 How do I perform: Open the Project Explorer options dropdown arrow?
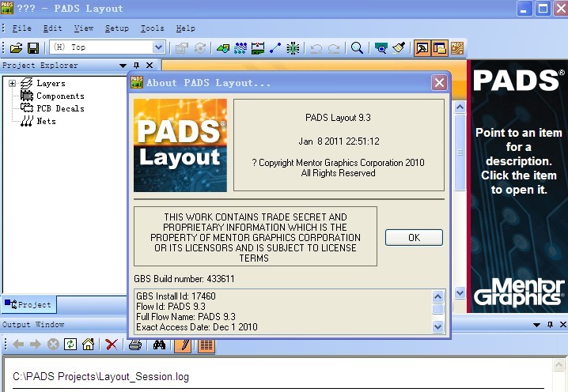123,66
